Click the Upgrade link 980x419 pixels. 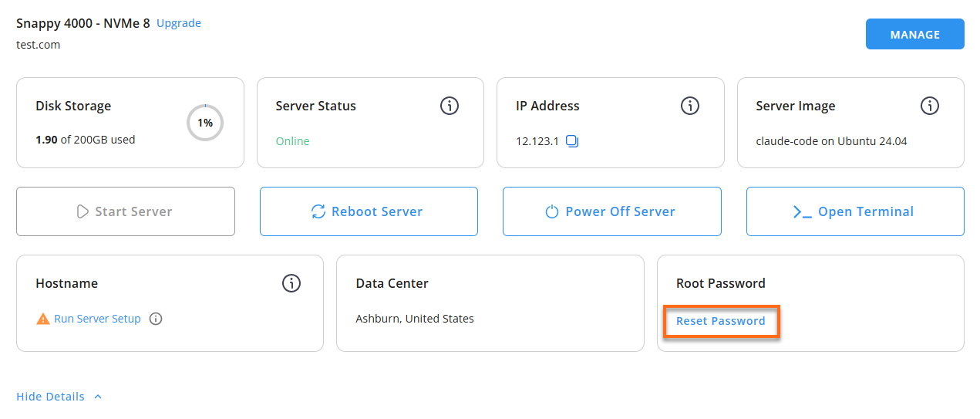[179, 23]
